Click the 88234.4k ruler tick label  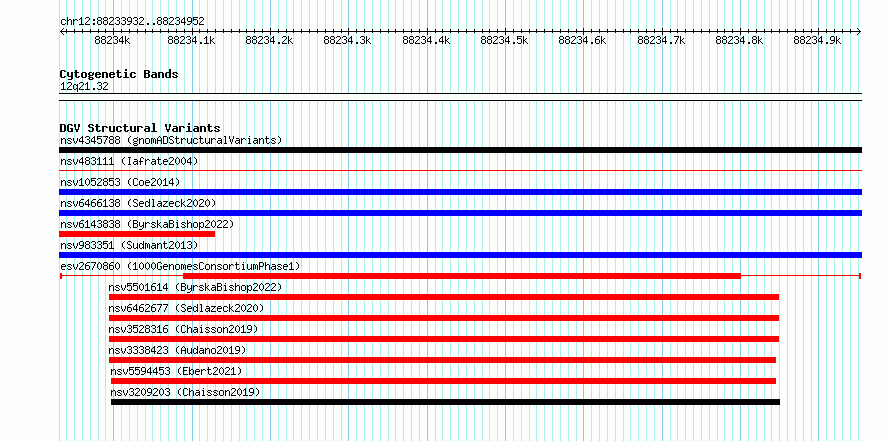(426, 40)
